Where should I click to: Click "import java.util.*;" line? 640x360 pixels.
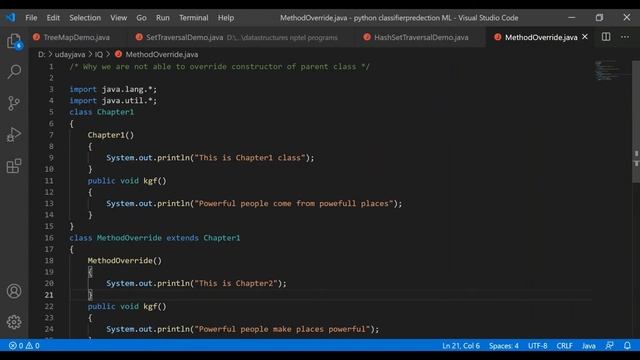(113, 100)
